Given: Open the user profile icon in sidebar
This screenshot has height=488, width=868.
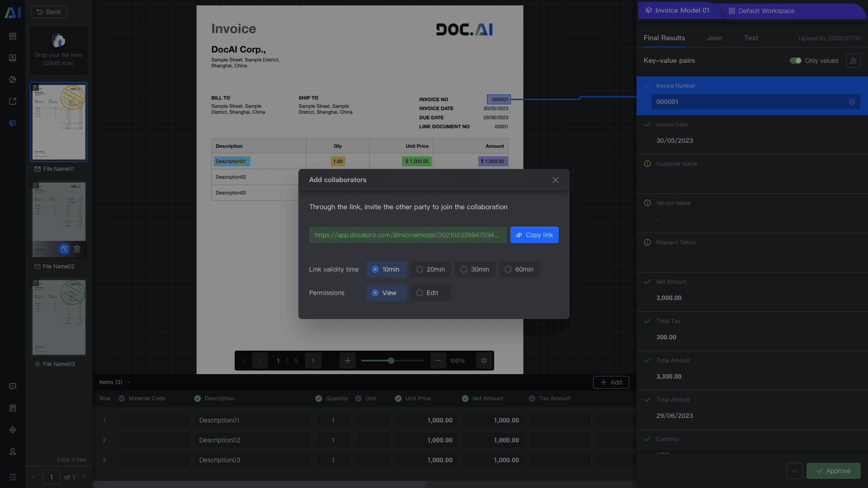Looking at the screenshot, I should click(x=13, y=451).
